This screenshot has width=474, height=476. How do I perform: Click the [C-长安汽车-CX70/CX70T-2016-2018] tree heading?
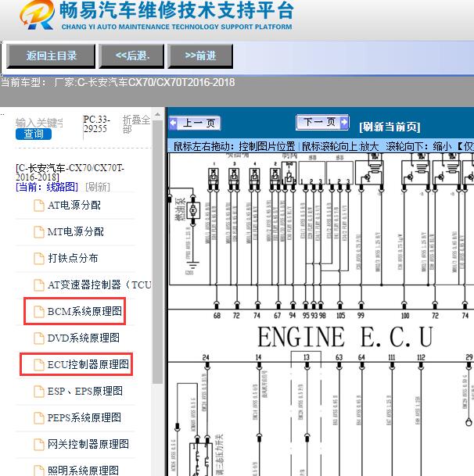(x=70, y=173)
